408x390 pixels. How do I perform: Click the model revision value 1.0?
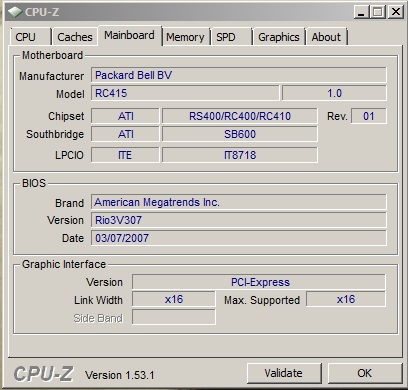coord(334,93)
